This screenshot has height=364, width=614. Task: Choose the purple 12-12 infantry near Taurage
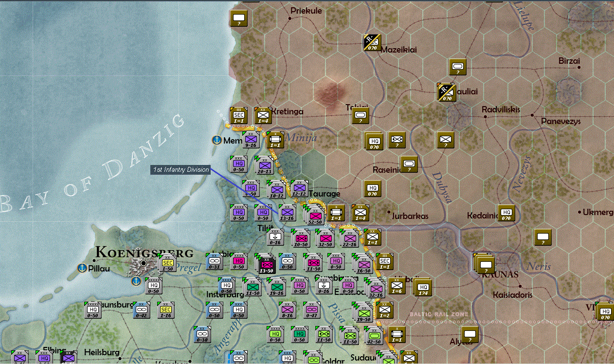[x=300, y=188]
